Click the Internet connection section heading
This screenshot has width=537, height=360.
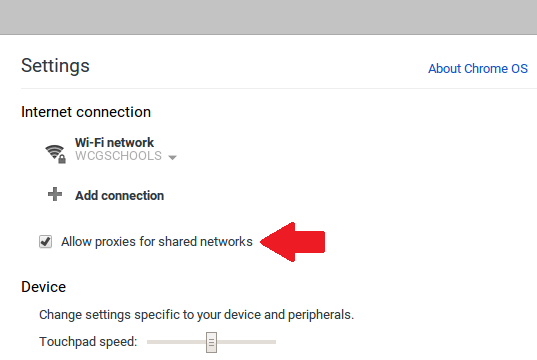click(86, 112)
